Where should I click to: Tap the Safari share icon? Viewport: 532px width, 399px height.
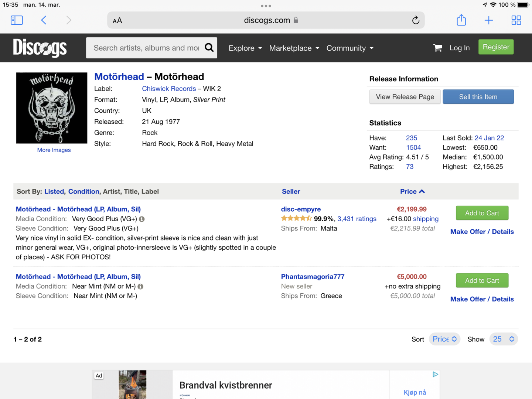click(461, 20)
